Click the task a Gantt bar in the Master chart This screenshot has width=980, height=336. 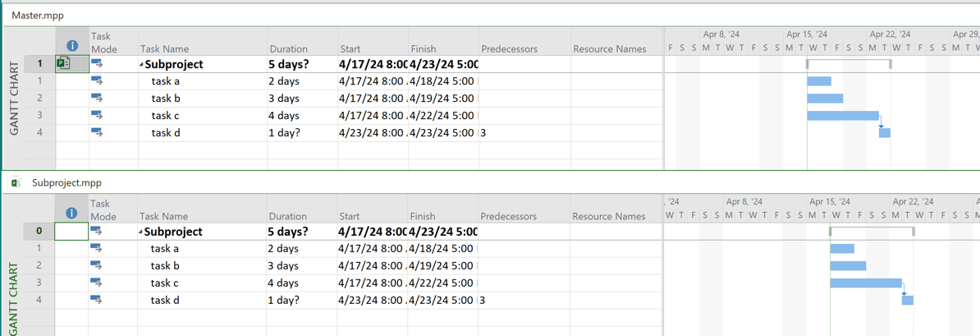pyautogui.click(x=819, y=81)
